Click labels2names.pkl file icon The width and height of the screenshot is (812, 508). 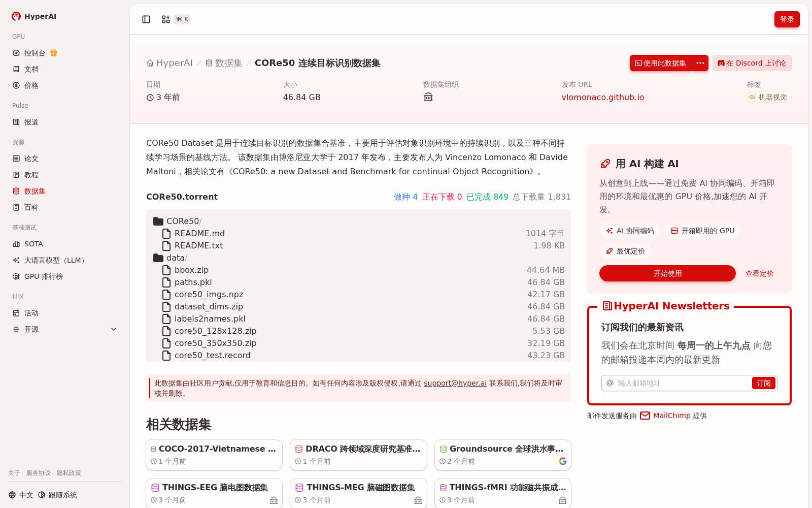(166, 319)
